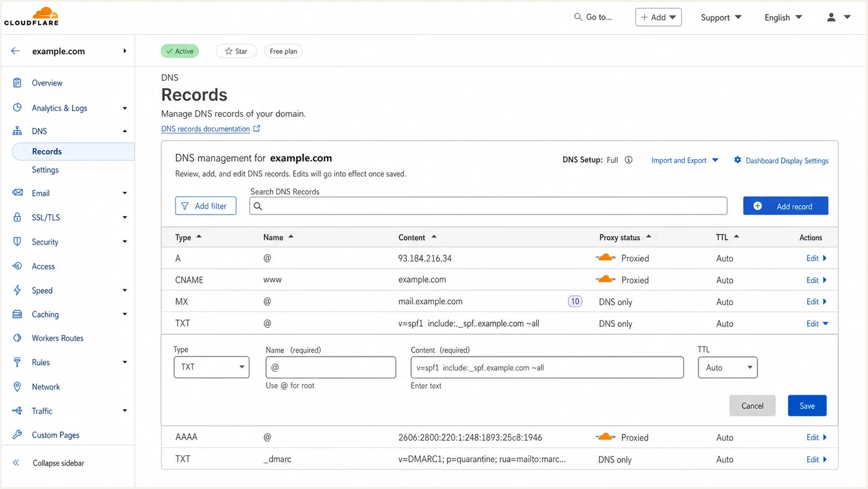Click the Caching drive icon

[17, 314]
